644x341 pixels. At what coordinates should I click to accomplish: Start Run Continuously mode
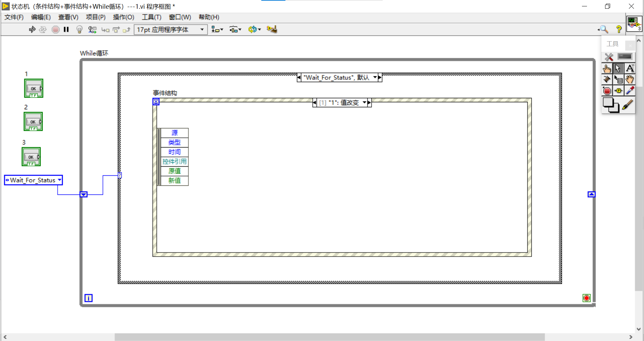click(43, 30)
